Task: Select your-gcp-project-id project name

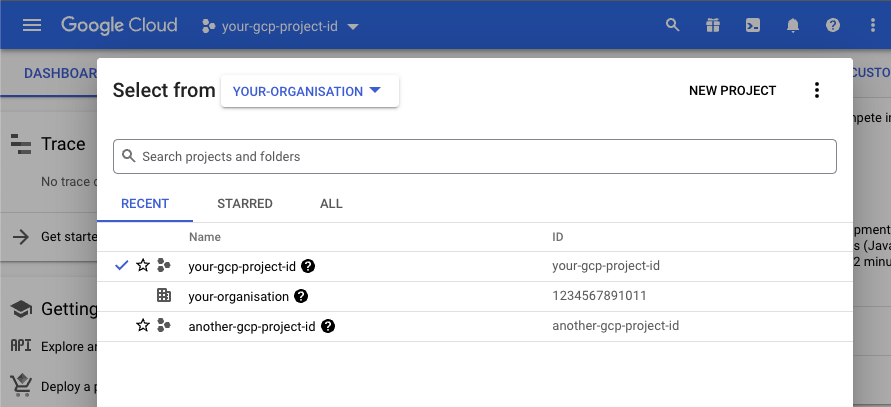Action: click(x=242, y=266)
